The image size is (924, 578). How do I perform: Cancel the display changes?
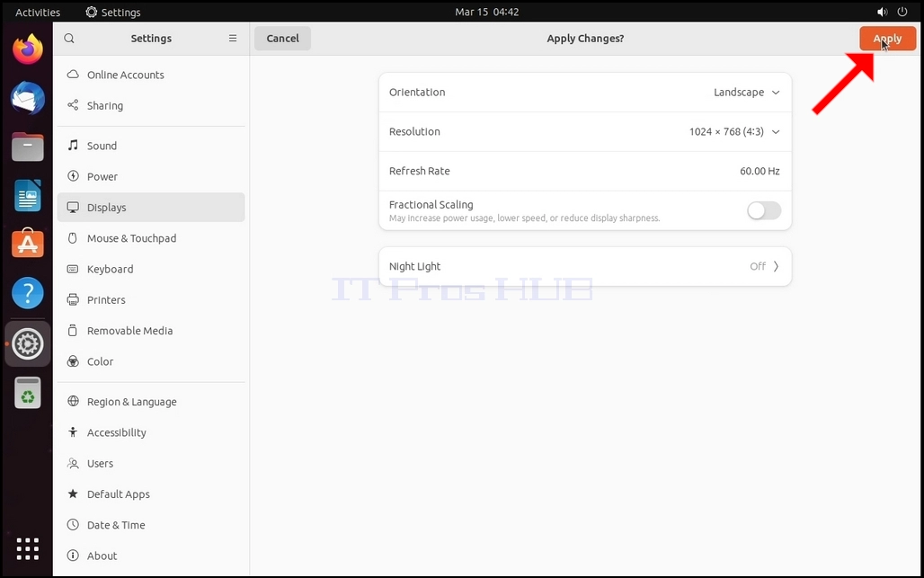click(282, 39)
